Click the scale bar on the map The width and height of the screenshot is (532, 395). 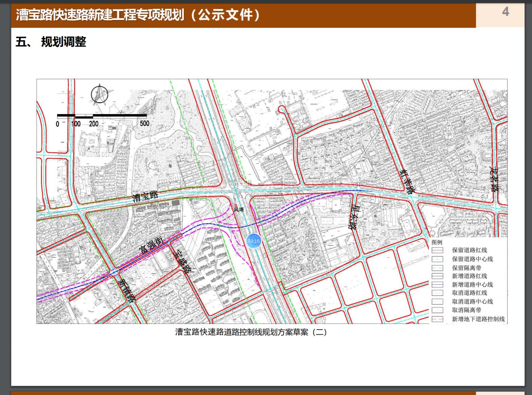102,116
